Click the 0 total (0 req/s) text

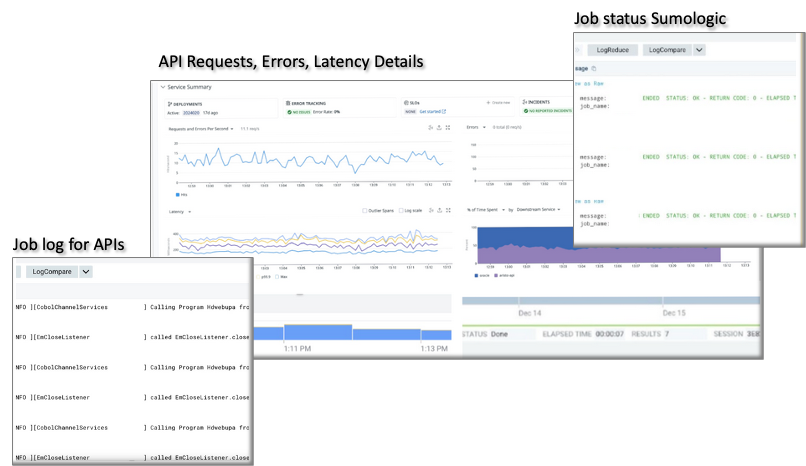tap(507, 127)
